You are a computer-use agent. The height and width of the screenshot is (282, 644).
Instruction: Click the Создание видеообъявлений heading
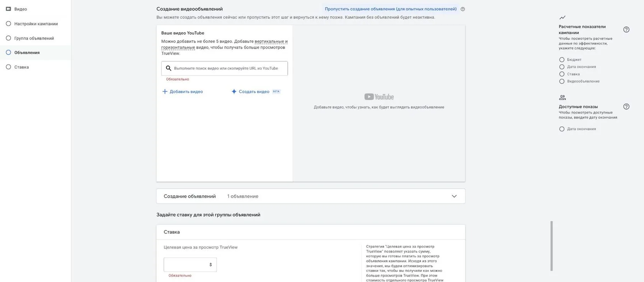189,9
